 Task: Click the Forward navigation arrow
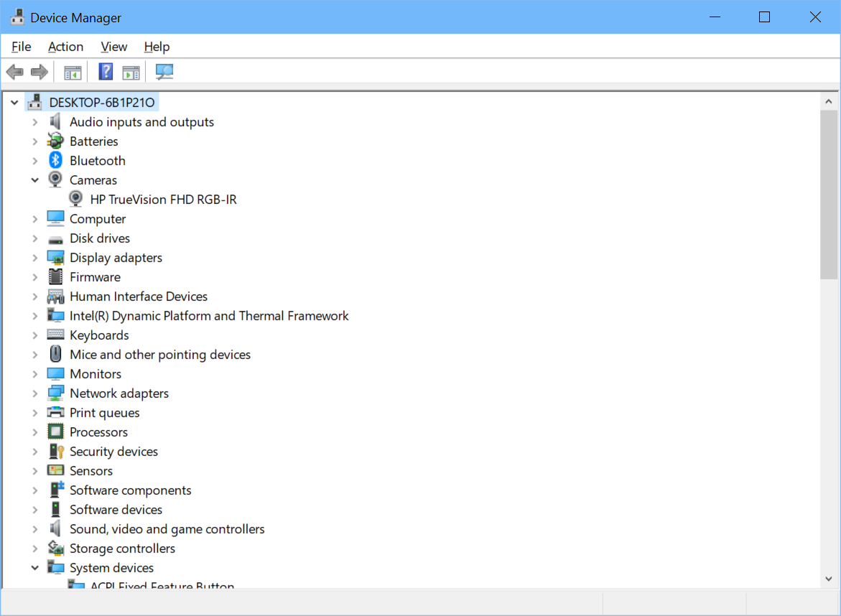39,71
